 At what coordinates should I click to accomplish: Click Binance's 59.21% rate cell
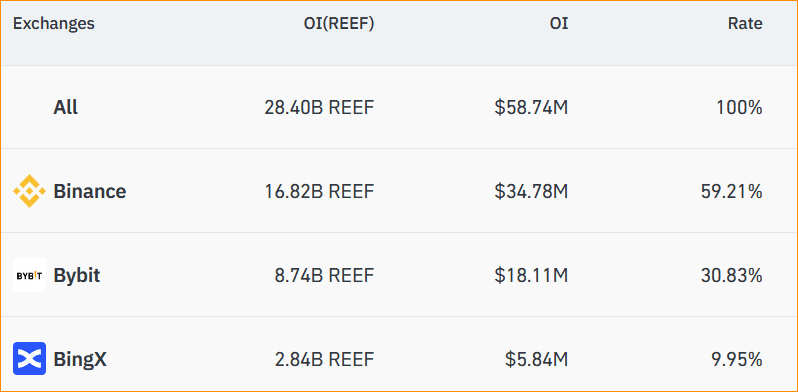[x=731, y=191]
